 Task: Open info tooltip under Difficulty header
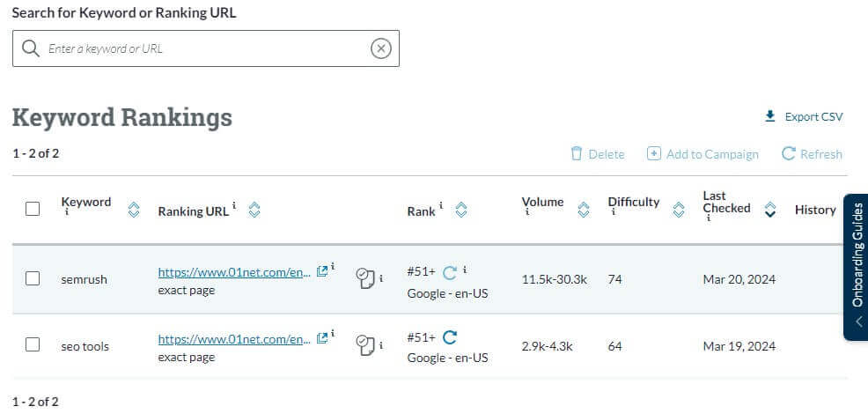click(612, 212)
